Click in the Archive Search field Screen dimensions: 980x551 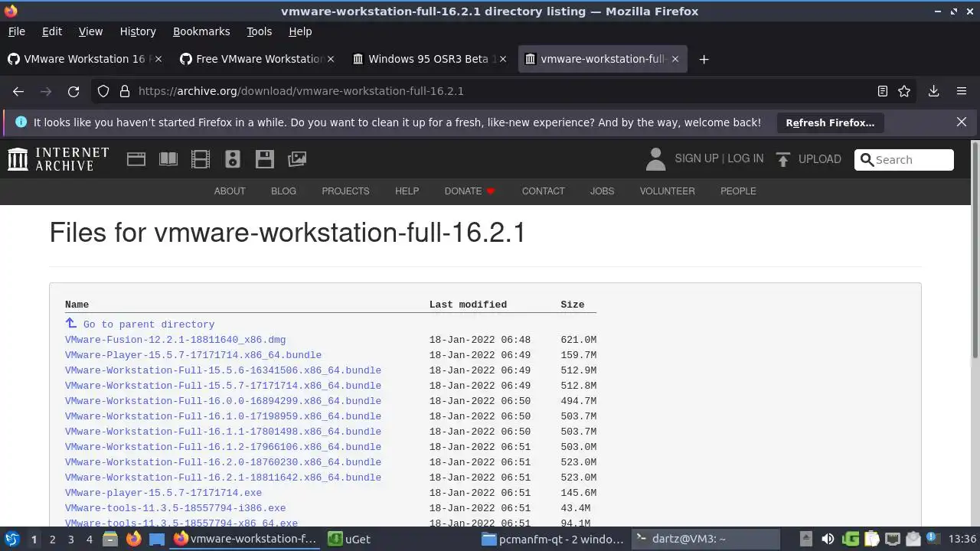[x=904, y=159]
